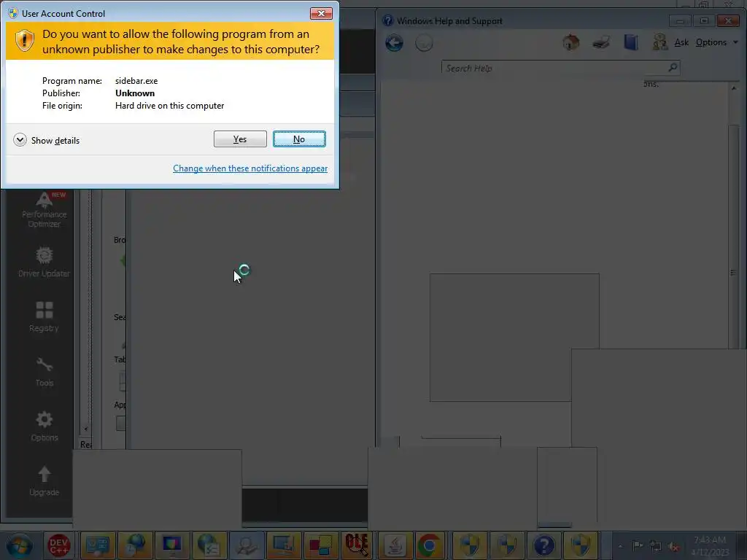Go forward in Windows Help and Support
Image resolution: width=747 pixels, height=560 pixels.
[424, 43]
